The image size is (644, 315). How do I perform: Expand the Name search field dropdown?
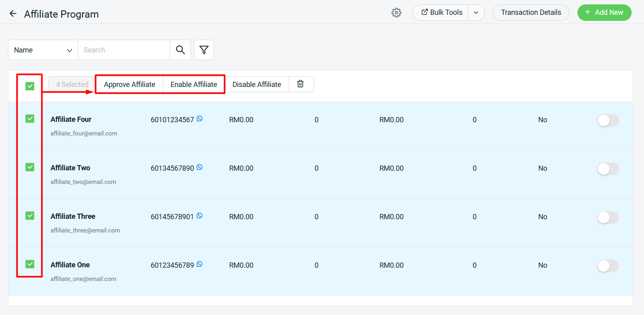point(43,50)
